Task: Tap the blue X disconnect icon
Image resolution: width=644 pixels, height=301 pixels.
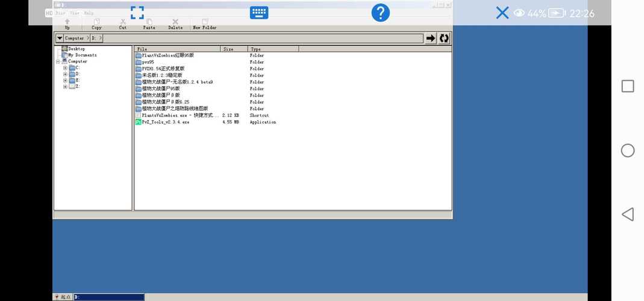Action: pos(502,13)
